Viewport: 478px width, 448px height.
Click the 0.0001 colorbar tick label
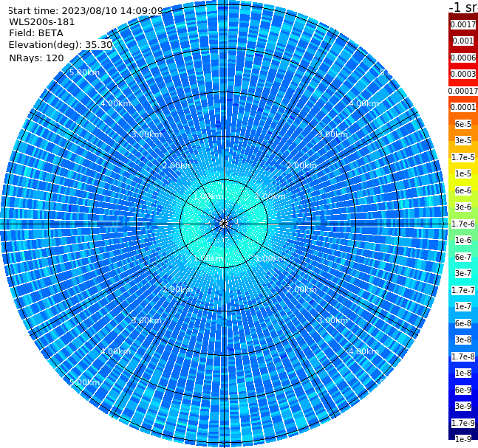(x=463, y=107)
